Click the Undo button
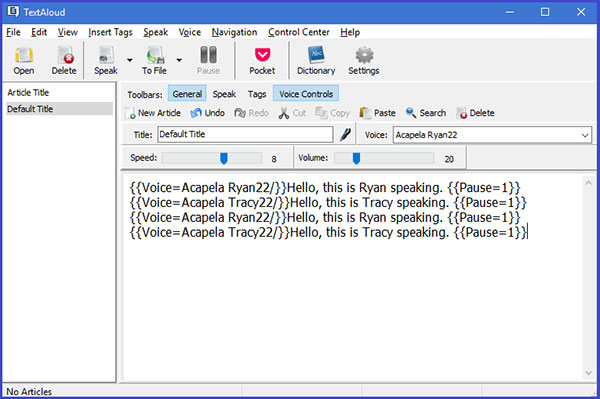This screenshot has width=600, height=399. click(x=207, y=113)
